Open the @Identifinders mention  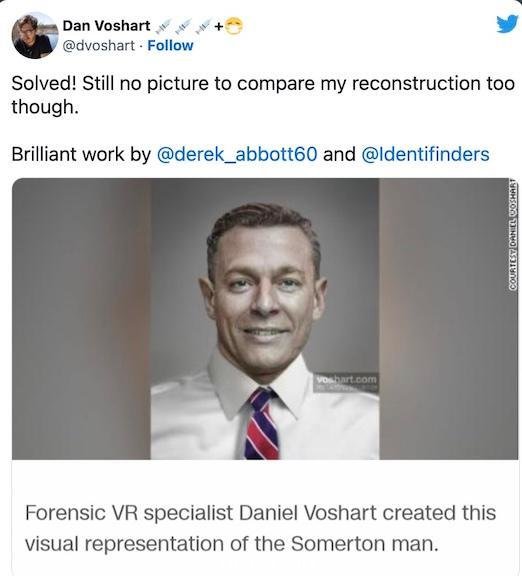click(x=425, y=154)
